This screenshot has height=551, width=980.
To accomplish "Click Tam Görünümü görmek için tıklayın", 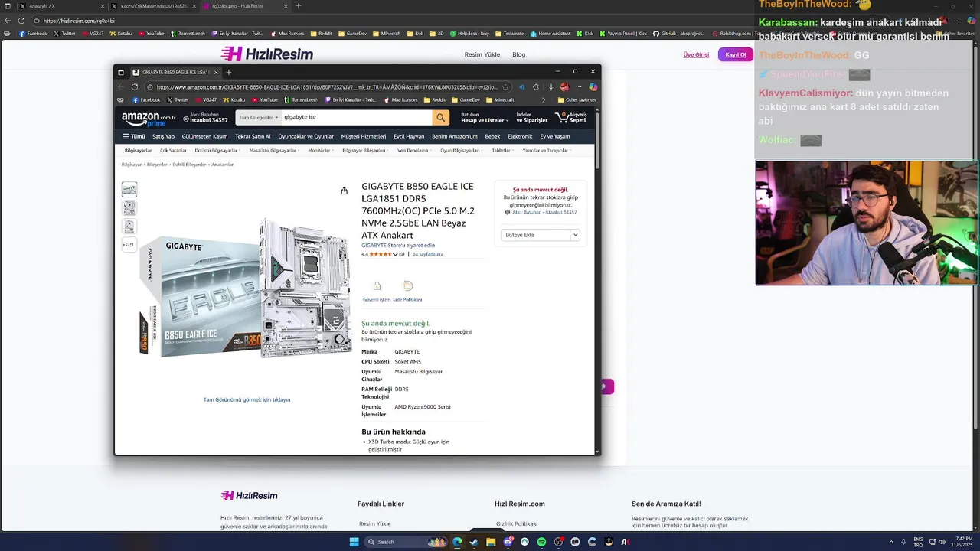I will 247,399.
